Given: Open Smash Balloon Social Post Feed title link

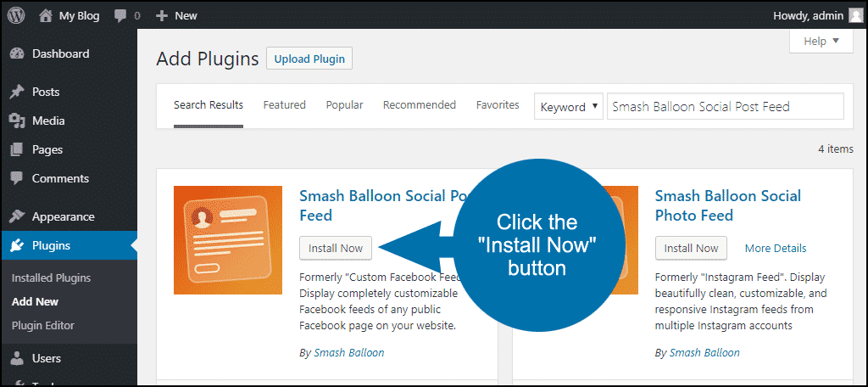Looking at the screenshot, I should [385, 205].
